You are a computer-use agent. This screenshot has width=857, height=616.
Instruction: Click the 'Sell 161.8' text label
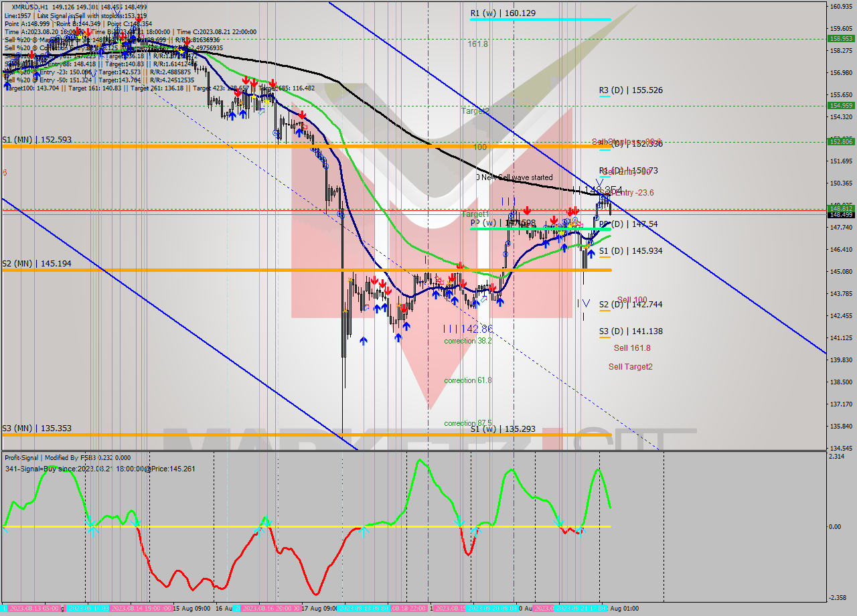click(x=632, y=348)
